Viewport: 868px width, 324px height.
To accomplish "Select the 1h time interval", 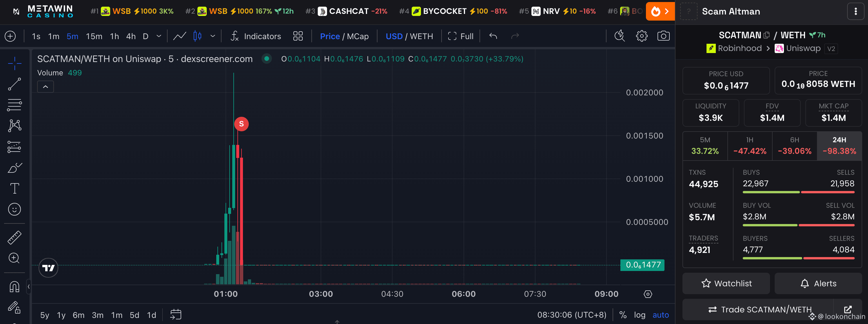I will click(x=115, y=37).
